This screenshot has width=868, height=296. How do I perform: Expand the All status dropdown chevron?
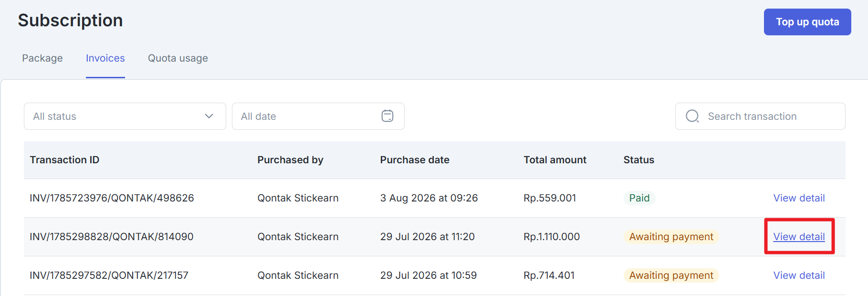[209, 116]
